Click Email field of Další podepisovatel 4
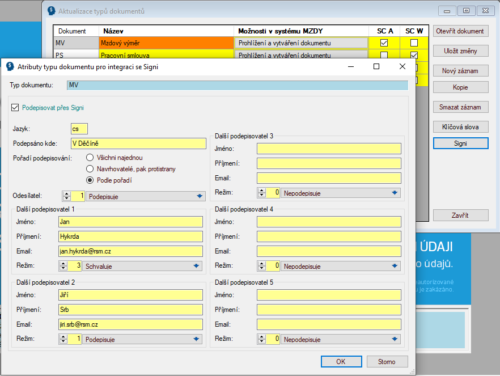The width and height of the screenshot is (500, 376). coord(329,251)
